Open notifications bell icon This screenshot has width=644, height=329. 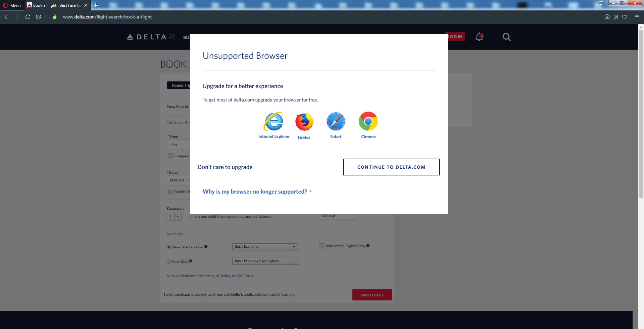[479, 37]
